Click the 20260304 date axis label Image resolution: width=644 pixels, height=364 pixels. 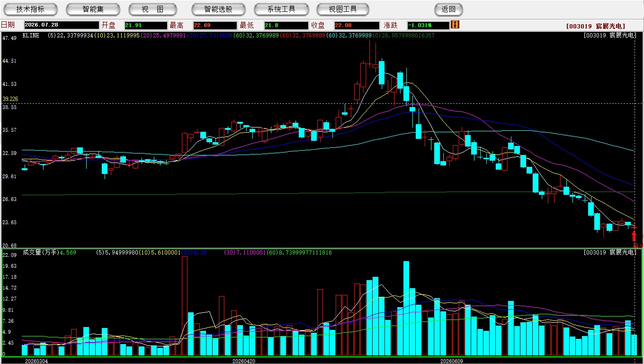36,361
